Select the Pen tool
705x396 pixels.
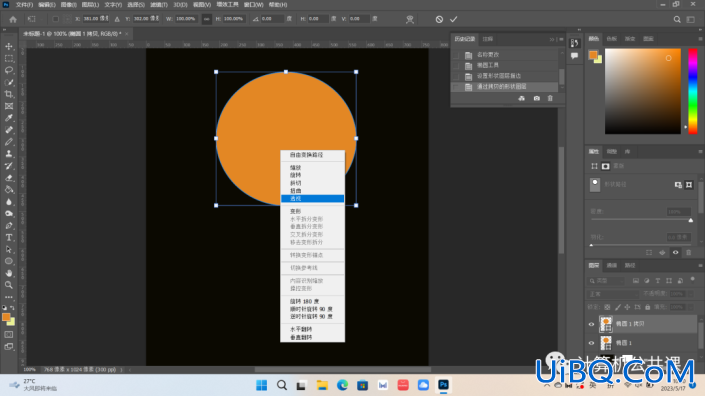point(9,226)
